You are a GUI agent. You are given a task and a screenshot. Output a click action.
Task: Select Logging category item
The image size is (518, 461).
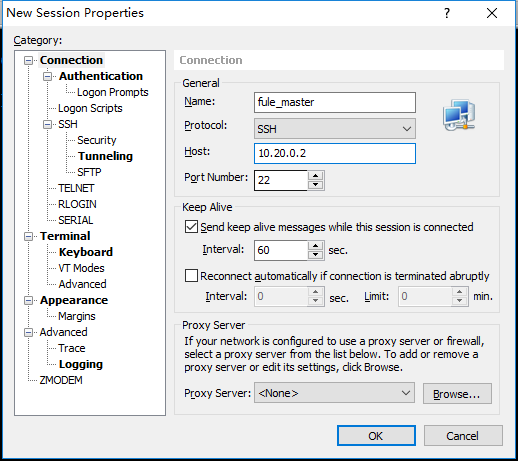[81, 364]
